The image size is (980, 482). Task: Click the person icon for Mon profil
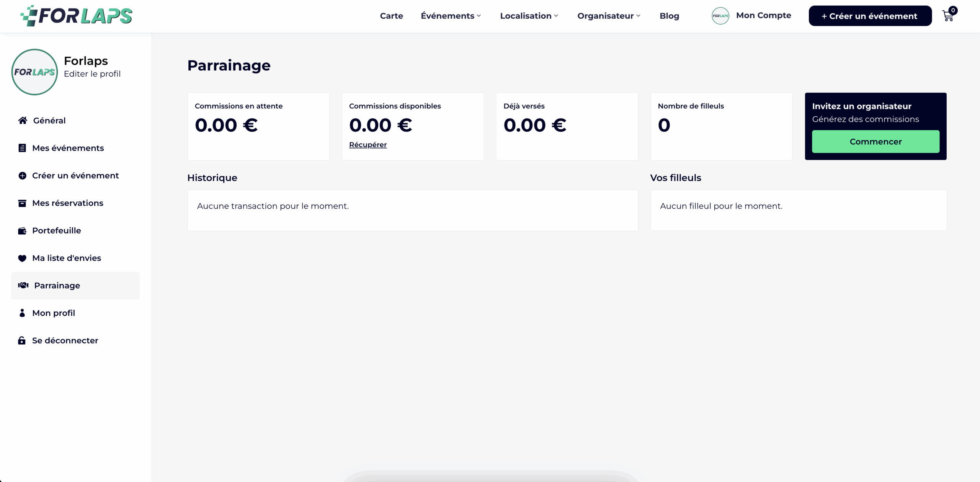22,313
